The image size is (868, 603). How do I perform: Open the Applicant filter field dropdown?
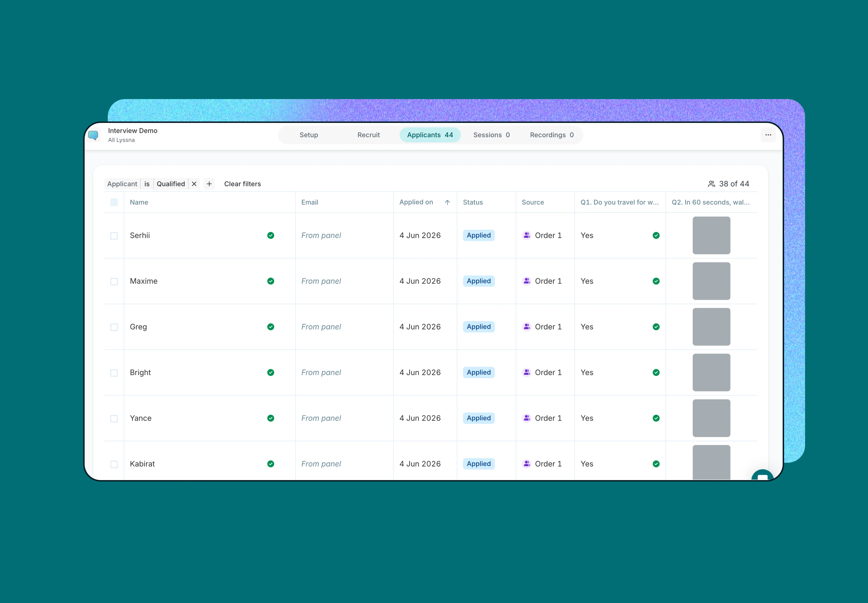point(122,184)
